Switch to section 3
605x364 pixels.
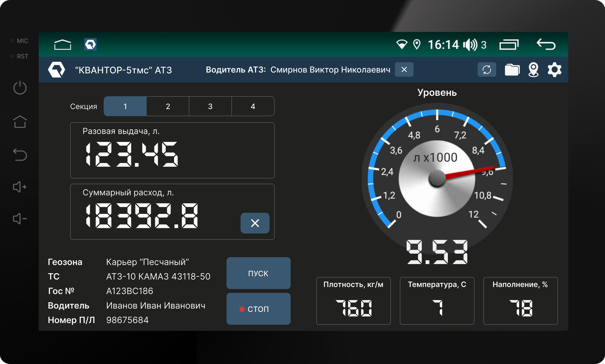[210, 106]
